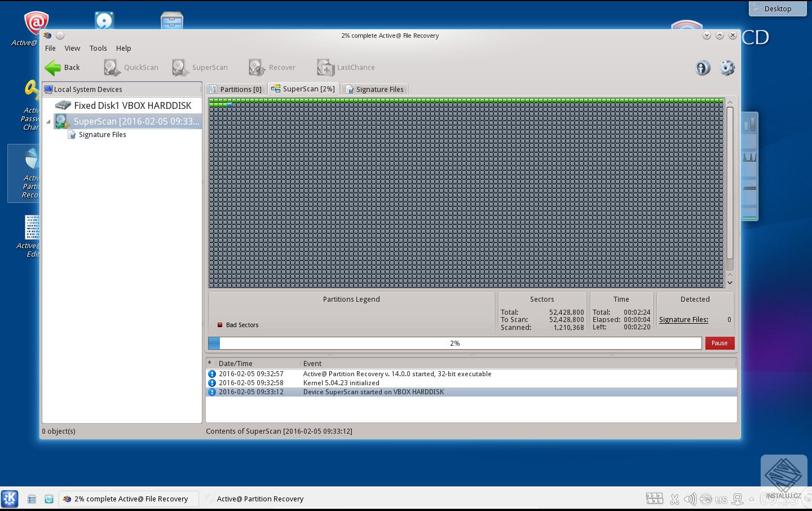Click the scan area scroll-down chevron
This screenshot has height=511, width=812.
730,282
